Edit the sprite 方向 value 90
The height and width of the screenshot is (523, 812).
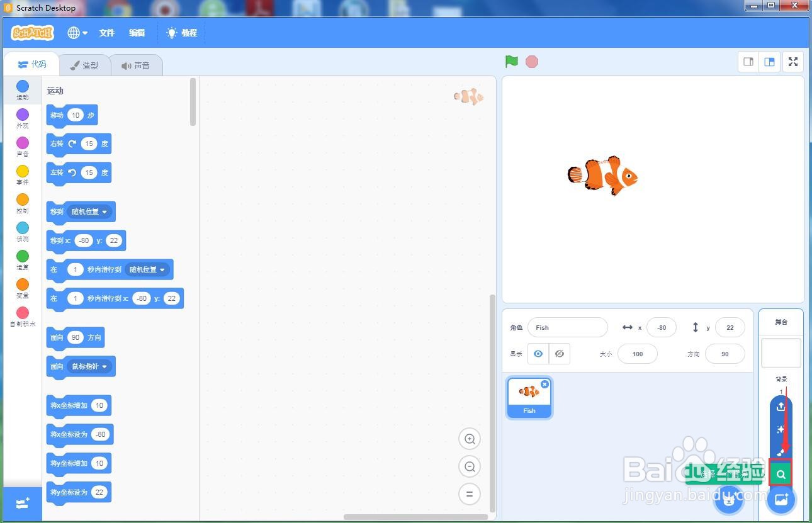pyautogui.click(x=725, y=354)
